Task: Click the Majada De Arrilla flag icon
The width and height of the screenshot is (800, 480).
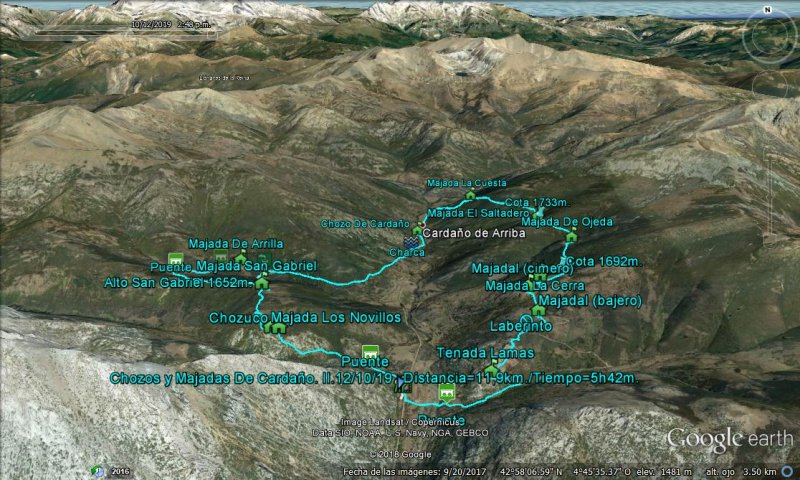Action: 241,257
